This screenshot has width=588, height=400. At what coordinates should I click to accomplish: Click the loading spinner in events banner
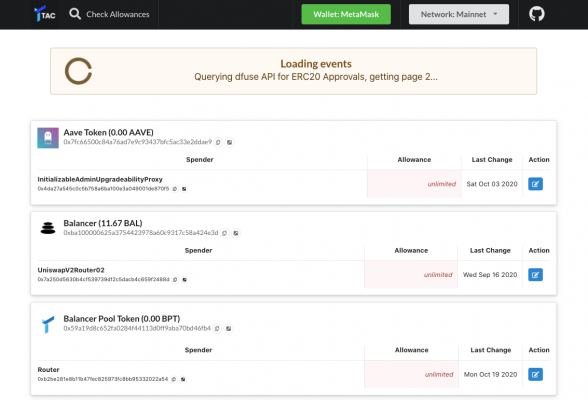[78, 71]
